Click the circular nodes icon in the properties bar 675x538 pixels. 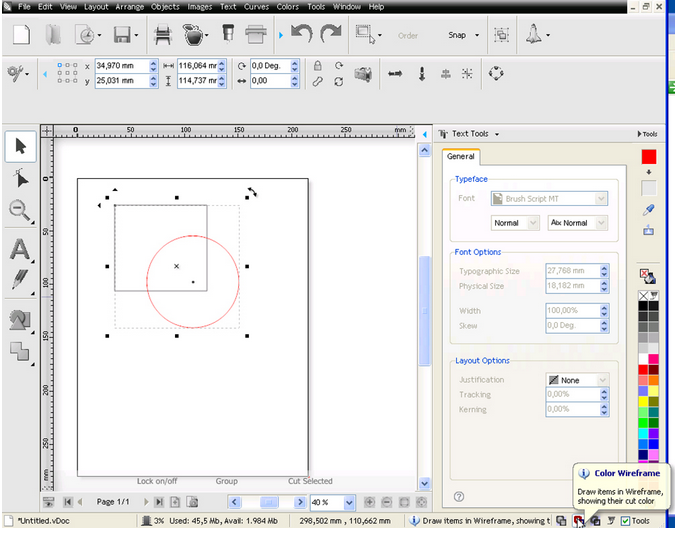pos(496,73)
